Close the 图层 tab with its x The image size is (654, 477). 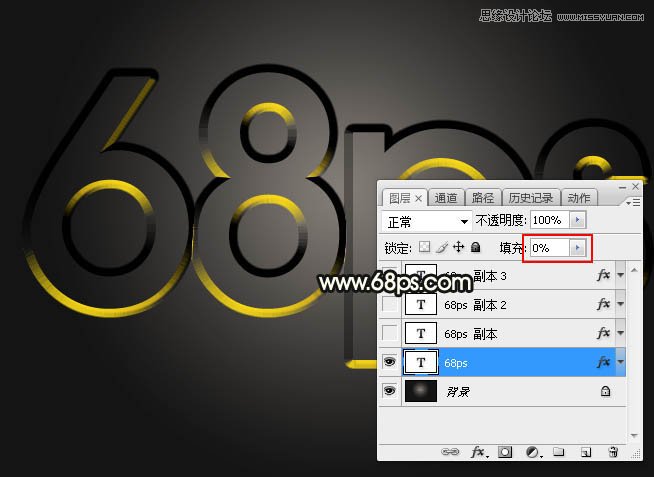point(418,198)
